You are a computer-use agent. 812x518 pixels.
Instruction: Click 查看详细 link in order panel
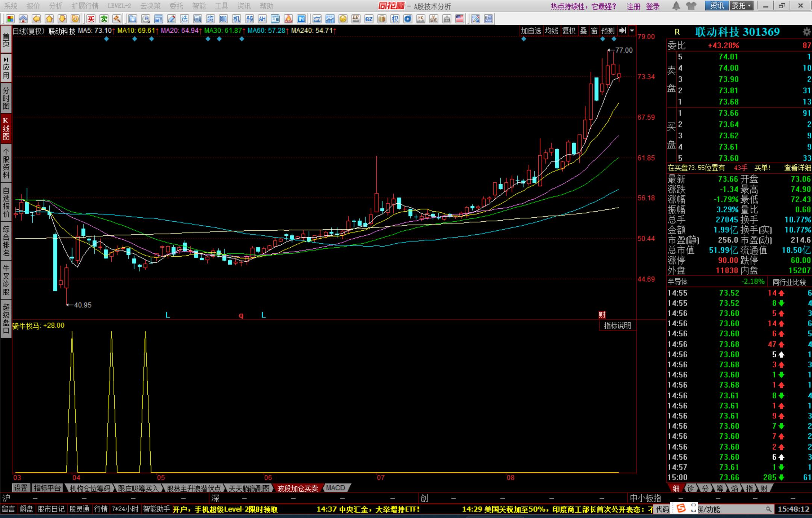click(797, 168)
